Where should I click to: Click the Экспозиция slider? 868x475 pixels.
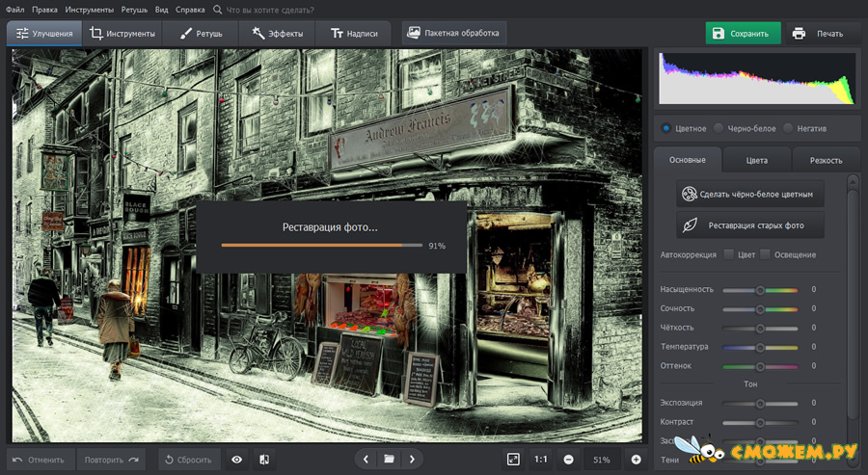[x=760, y=404]
